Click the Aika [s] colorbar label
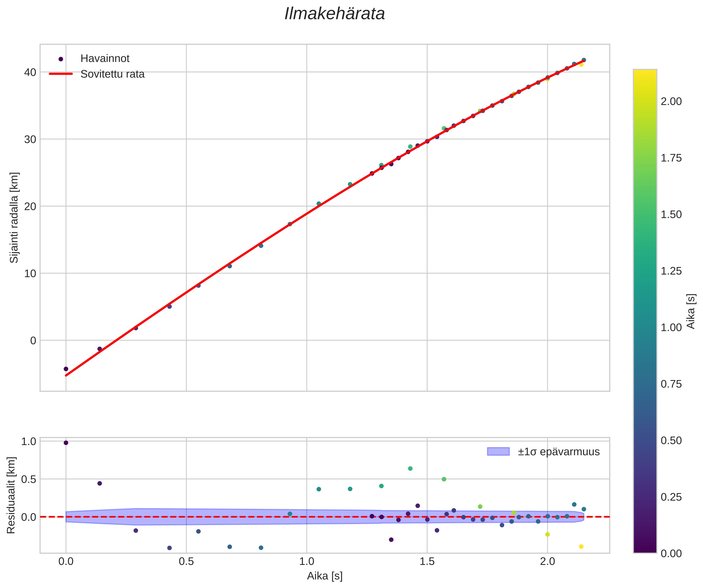 pos(691,311)
